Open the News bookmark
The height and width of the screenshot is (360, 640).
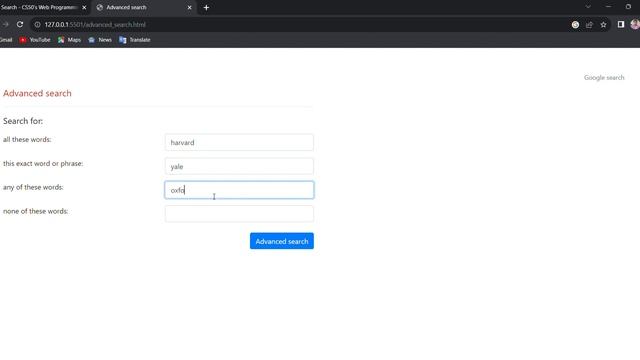tap(100, 40)
